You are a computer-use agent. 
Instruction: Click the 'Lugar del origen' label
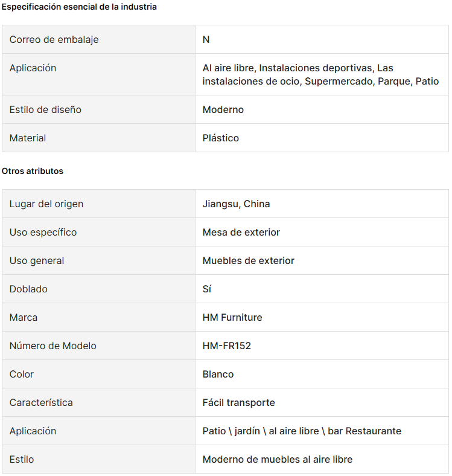pos(46,204)
